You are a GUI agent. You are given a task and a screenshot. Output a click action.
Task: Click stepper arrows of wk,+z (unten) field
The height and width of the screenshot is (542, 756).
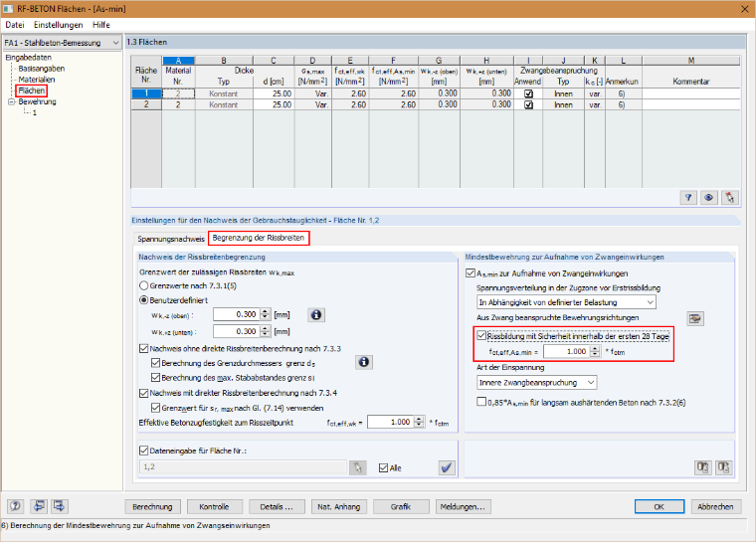pos(266,331)
